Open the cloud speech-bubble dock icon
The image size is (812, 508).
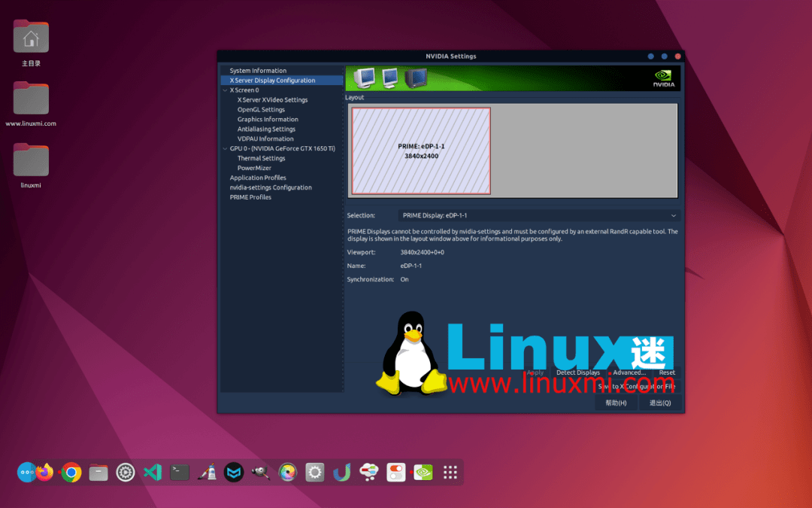[x=368, y=472]
